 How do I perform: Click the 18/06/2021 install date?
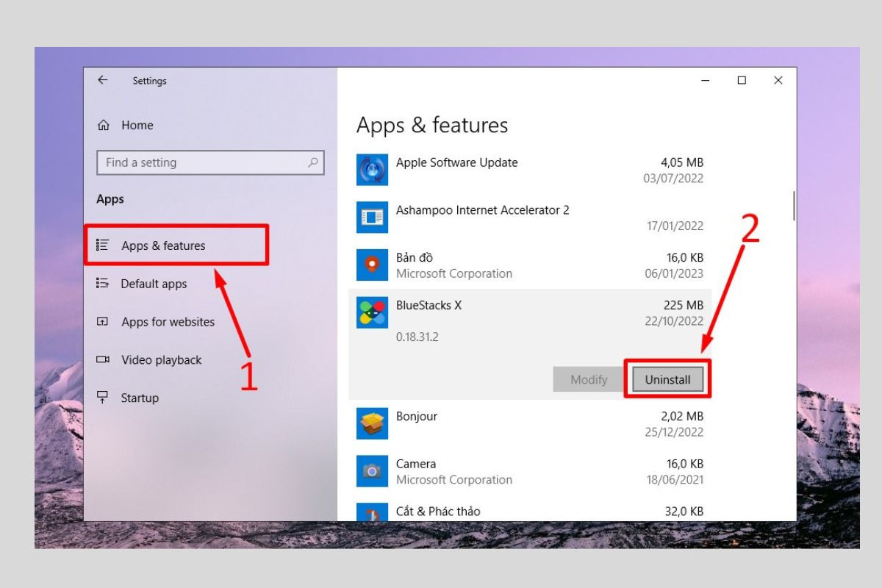pos(675,480)
